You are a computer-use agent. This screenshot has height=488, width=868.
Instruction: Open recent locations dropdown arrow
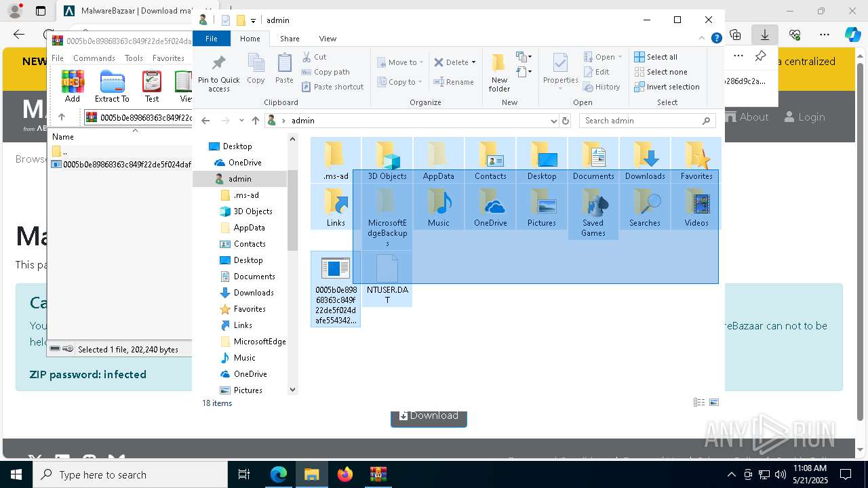click(241, 121)
